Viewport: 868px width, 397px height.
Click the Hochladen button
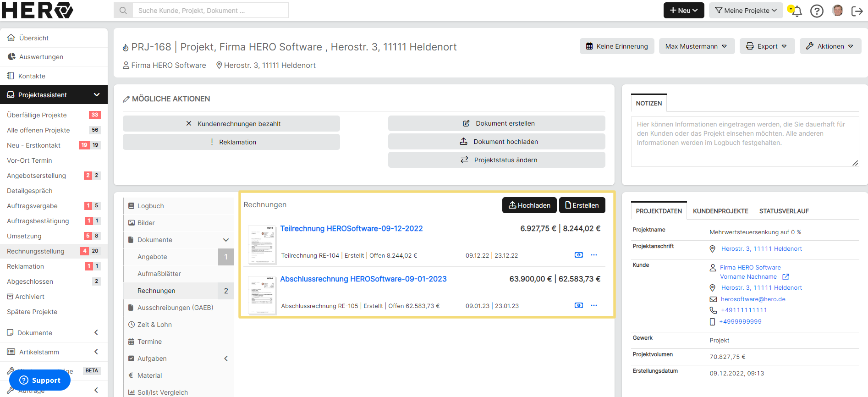pos(529,205)
